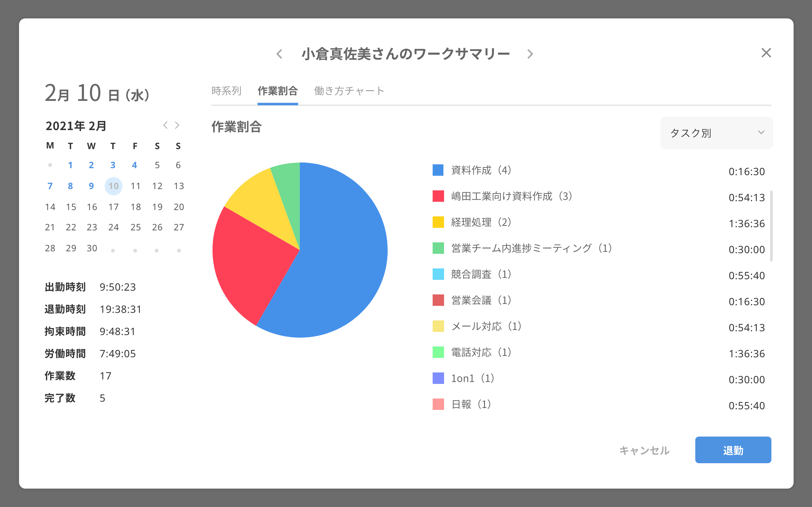Open the 働き方チャート tab

[349, 91]
